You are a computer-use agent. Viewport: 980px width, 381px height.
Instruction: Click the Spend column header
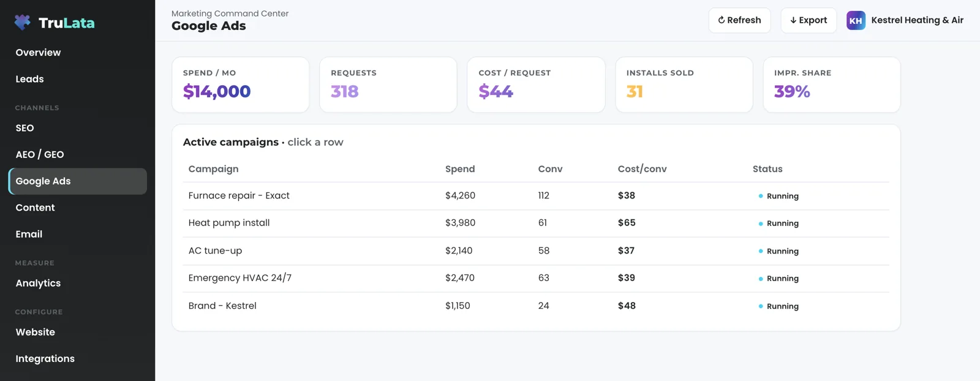click(x=460, y=169)
